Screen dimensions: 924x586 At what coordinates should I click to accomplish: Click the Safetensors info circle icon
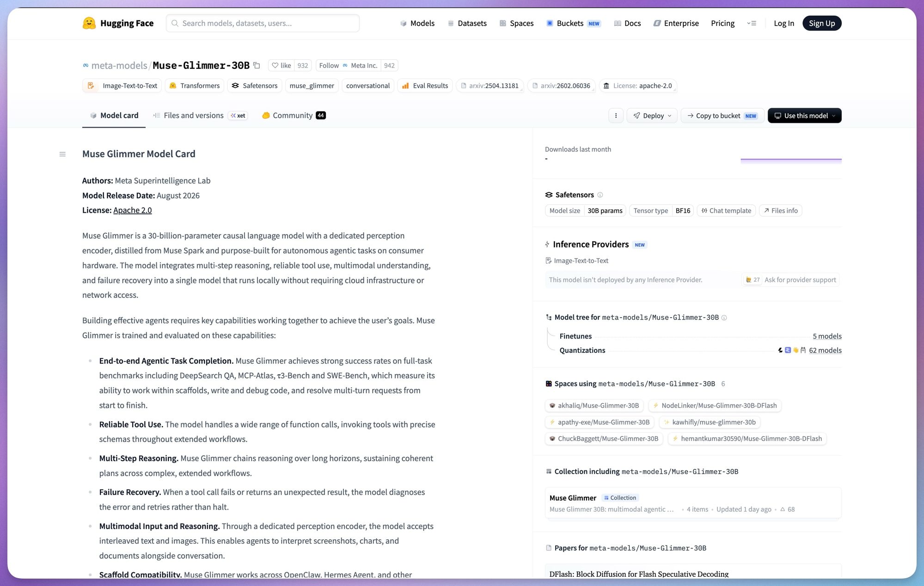[600, 195]
